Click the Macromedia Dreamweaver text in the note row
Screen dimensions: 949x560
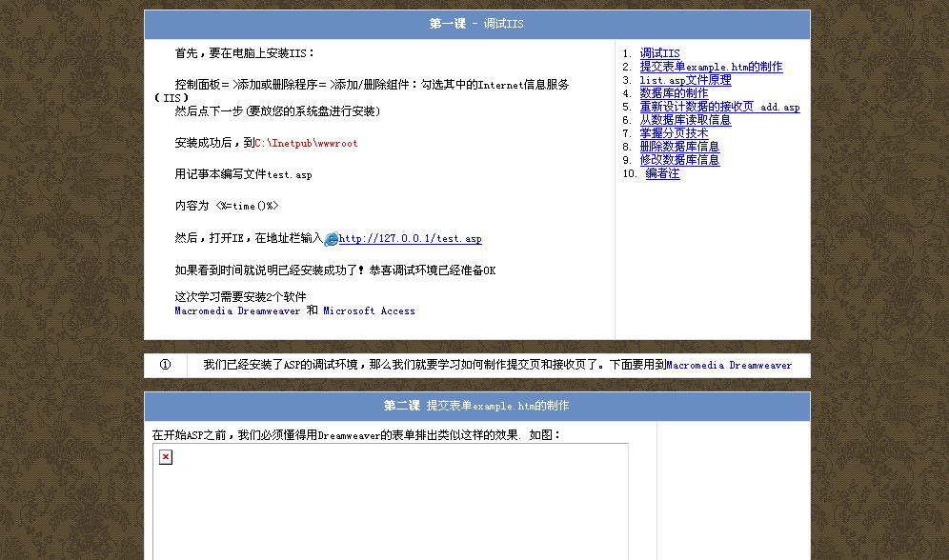(x=729, y=365)
